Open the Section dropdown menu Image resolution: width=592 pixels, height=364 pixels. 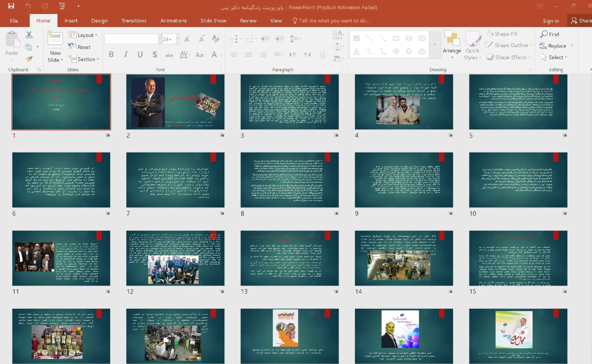pyautogui.click(x=84, y=59)
